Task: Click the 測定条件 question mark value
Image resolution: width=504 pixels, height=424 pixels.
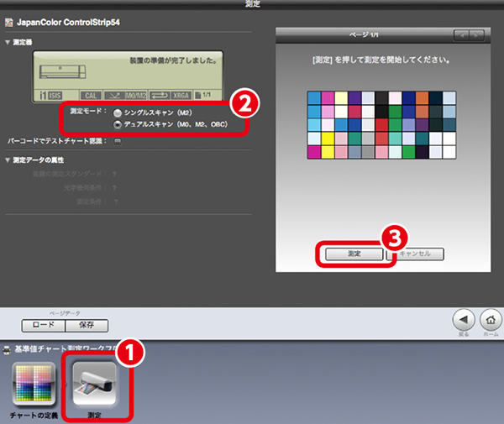Action: [116, 202]
